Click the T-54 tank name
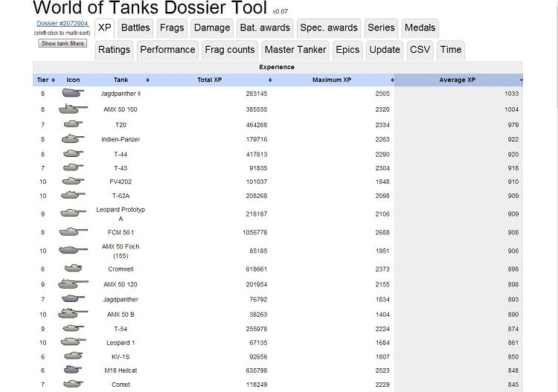Image resolution: width=558 pixels, height=392 pixels. pyautogui.click(x=121, y=329)
